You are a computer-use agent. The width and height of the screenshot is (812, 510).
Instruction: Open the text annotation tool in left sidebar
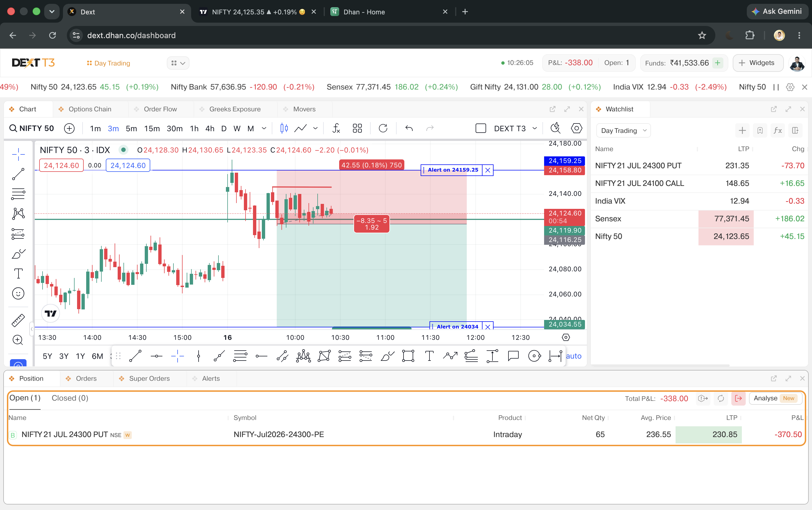18,274
